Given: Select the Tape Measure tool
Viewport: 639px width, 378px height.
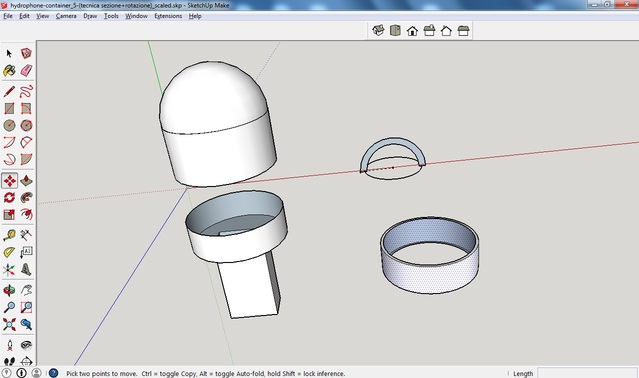Looking at the screenshot, I should pyautogui.click(x=9, y=235).
